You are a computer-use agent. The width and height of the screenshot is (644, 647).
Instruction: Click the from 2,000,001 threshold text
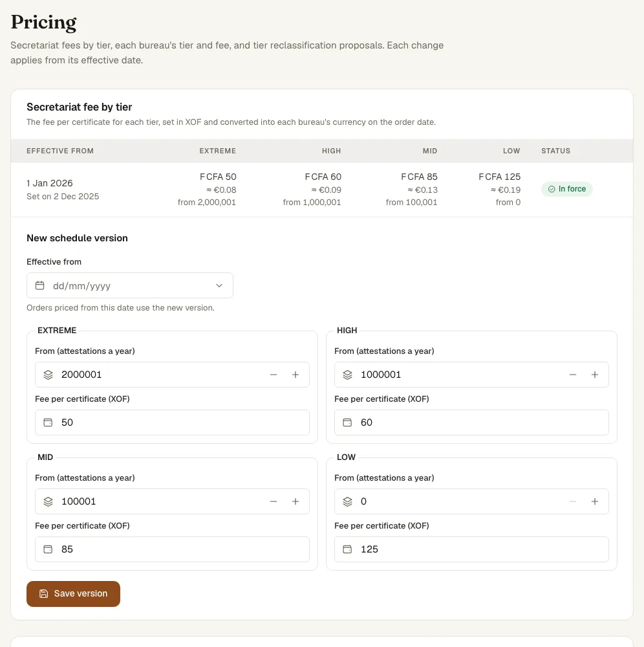(207, 202)
